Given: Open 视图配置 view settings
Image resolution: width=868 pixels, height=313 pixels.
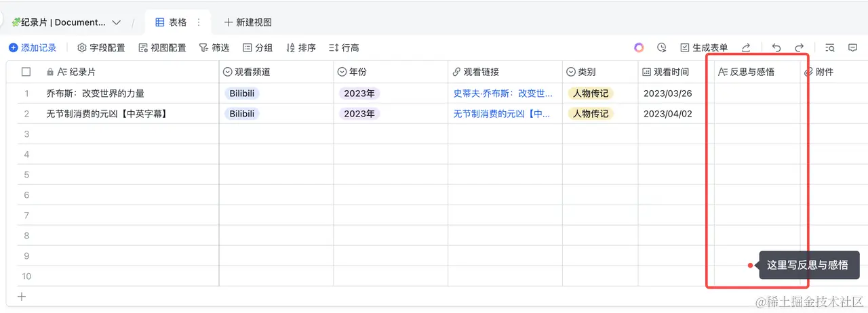Looking at the screenshot, I should [163, 47].
